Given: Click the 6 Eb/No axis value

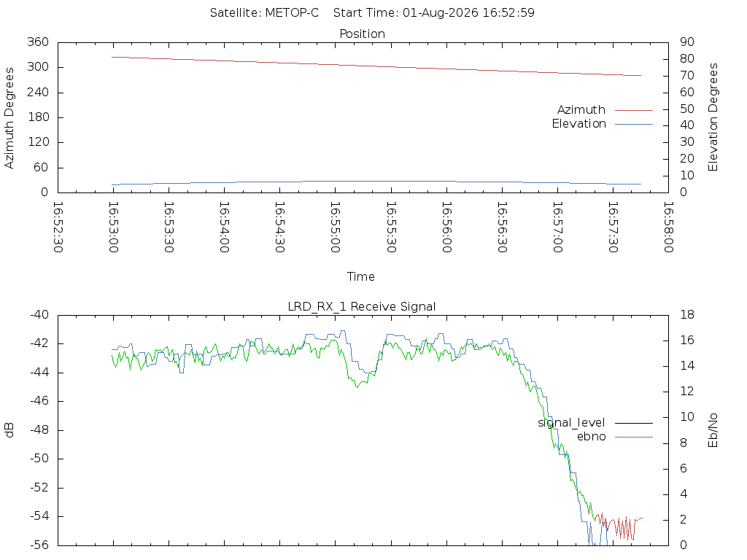Looking at the screenshot, I should pyautogui.click(x=684, y=469).
